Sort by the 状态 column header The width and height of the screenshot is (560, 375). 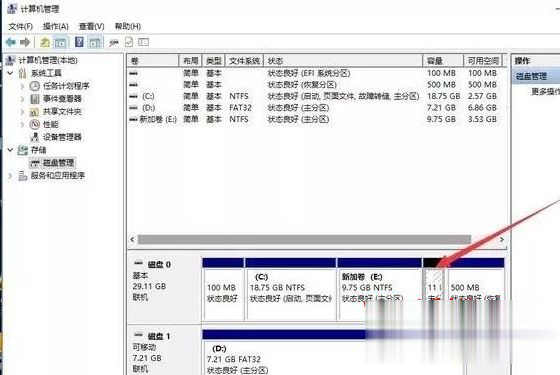(343, 61)
